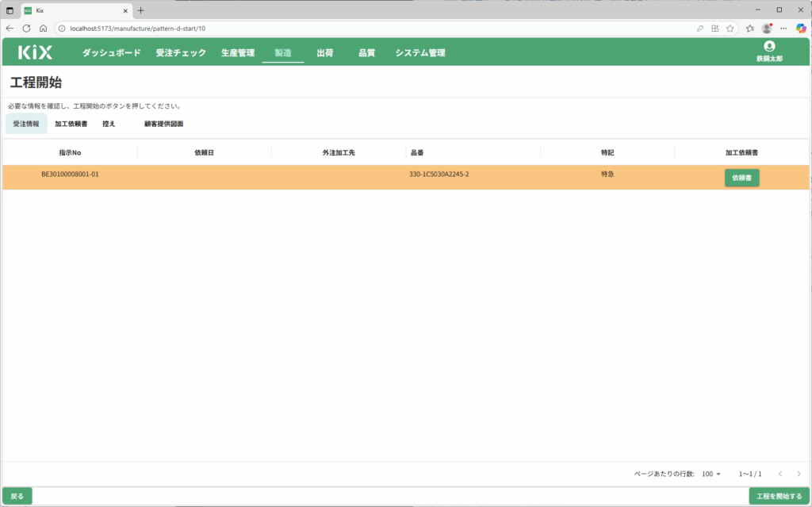Go to next page of table (right chevron)
The height and width of the screenshot is (507, 812).
(799, 474)
